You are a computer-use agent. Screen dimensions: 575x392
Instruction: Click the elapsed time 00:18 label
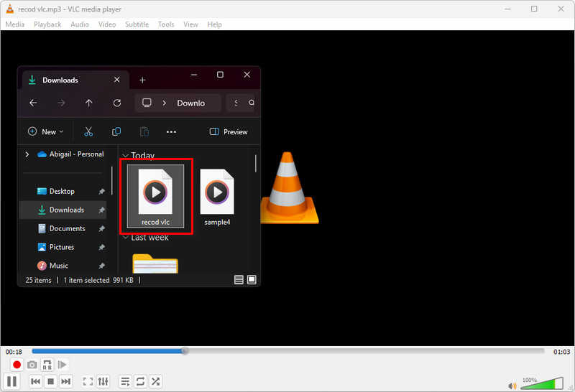pos(14,352)
